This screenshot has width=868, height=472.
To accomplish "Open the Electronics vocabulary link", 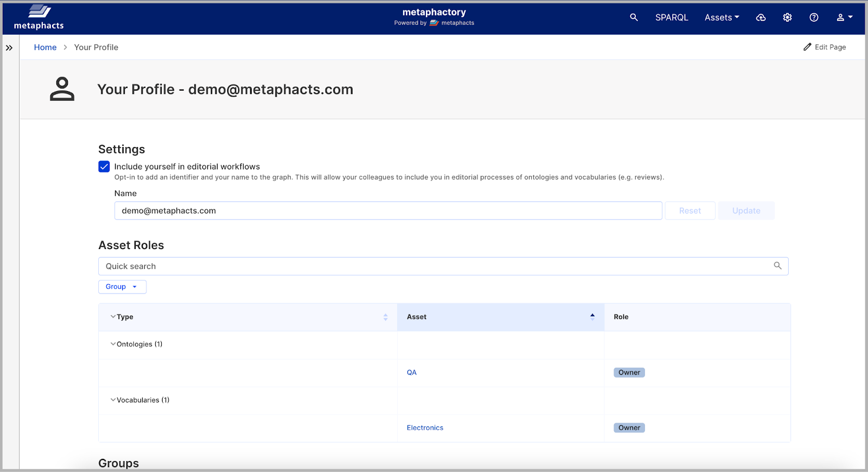I will (425, 428).
